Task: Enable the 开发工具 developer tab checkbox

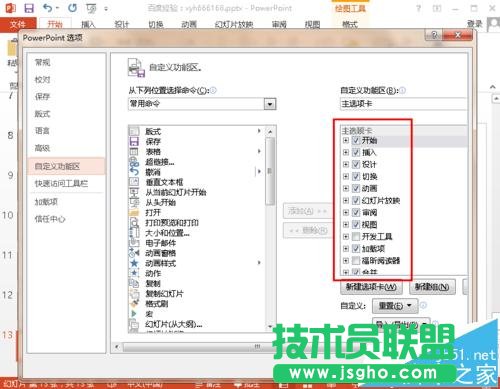Action: (x=356, y=236)
